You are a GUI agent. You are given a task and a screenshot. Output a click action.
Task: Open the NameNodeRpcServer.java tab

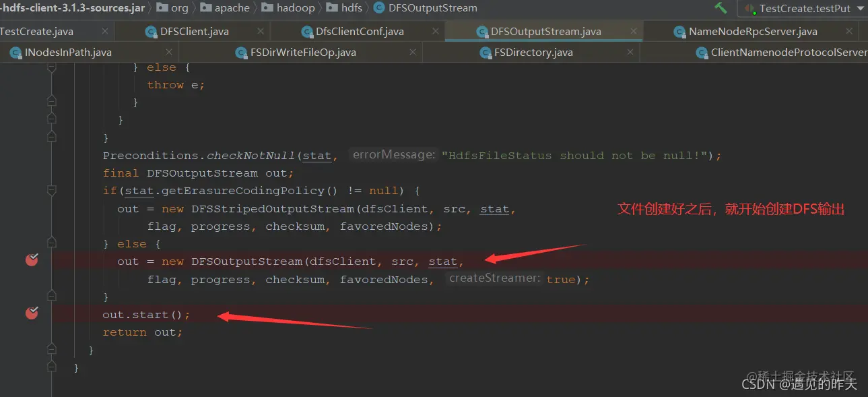point(752,31)
